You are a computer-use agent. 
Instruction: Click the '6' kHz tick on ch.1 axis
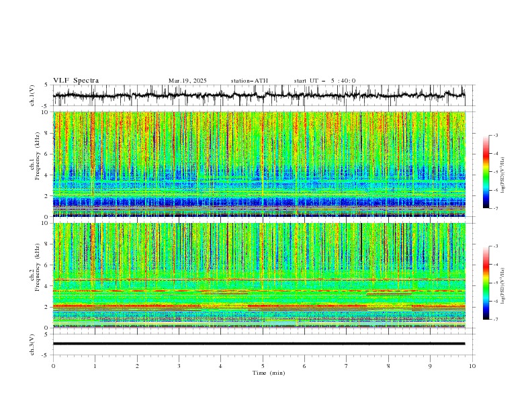pos(48,154)
